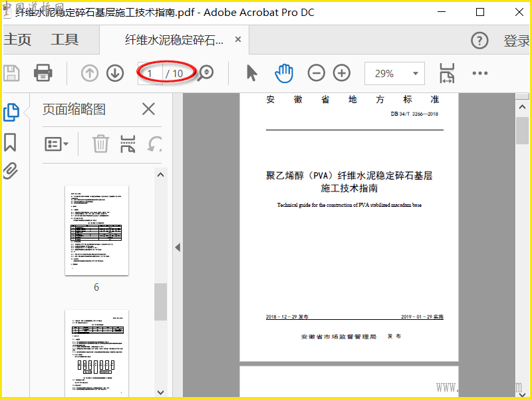Zoom out with the minus button
Screen dimensions: 532x399
point(317,73)
